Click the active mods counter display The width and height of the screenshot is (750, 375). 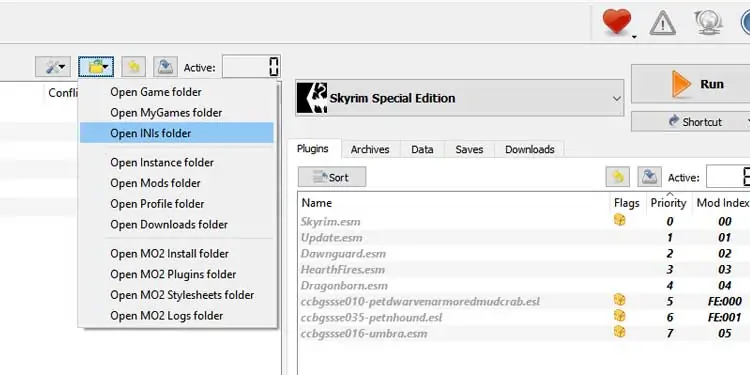[x=251, y=67]
